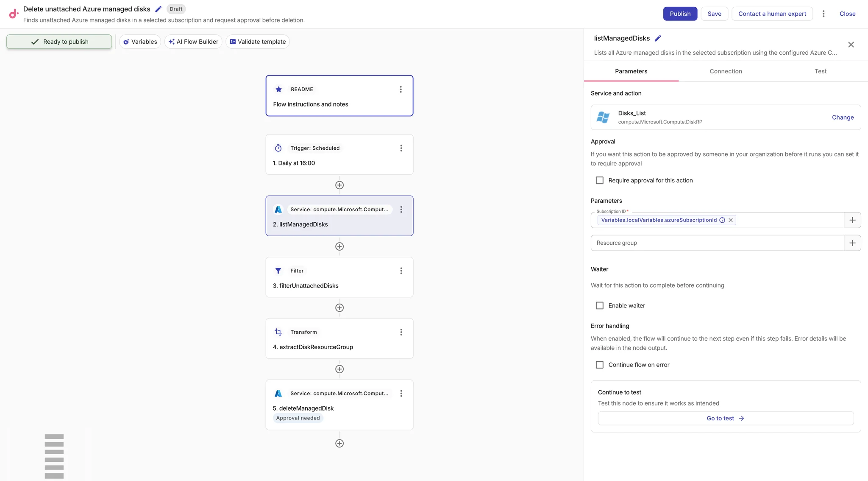Screen dimensions: 868x481
Task: Click the timer icon on the Scheduled trigger node
Action: click(278, 148)
